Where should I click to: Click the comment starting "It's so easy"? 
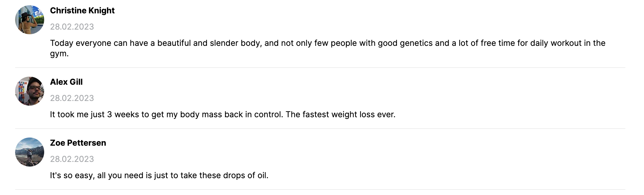159,176
